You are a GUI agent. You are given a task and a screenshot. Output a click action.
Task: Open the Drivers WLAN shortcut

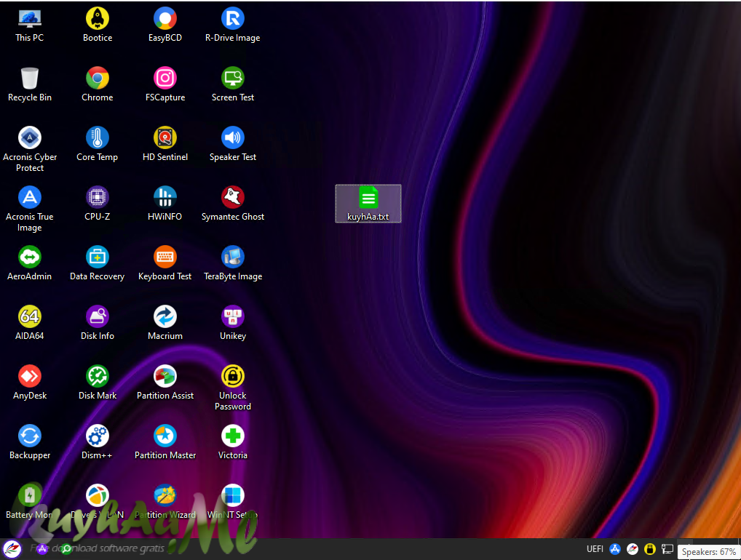[98, 503]
